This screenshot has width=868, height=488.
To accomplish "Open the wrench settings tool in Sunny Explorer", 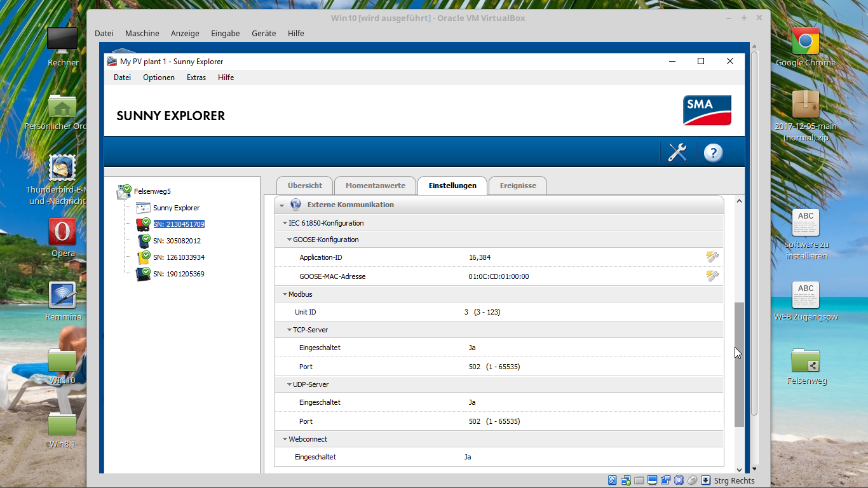I will click(677, 152).
